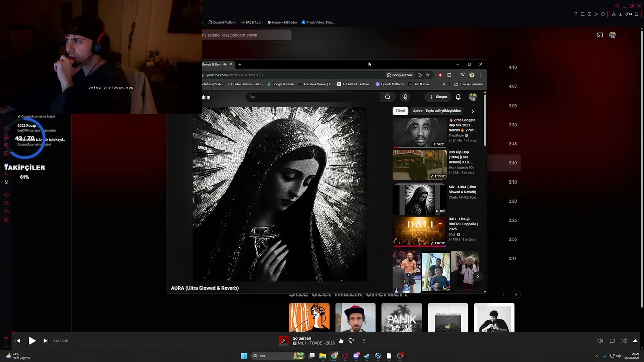Open the YouTube Music account avatar
The height and width of the screenshot is (362, 644).
[x=612, y=35]
